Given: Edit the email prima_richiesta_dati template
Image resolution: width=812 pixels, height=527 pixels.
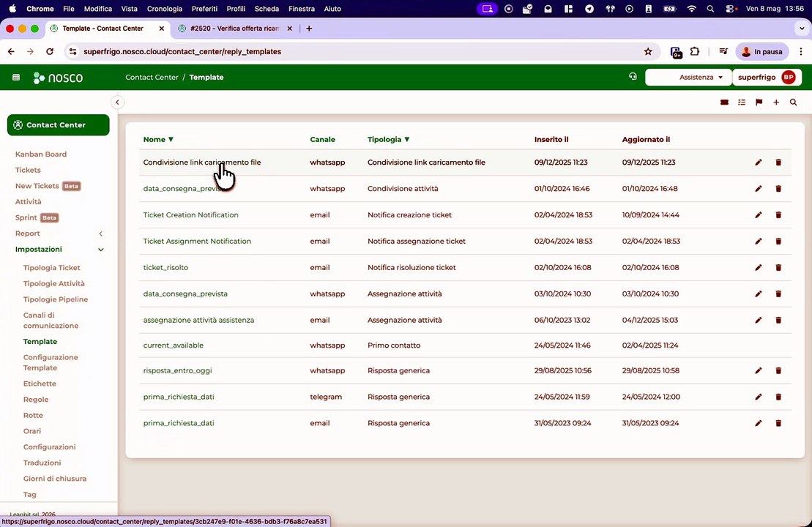Looking at the screenshot, I should 758,423.
